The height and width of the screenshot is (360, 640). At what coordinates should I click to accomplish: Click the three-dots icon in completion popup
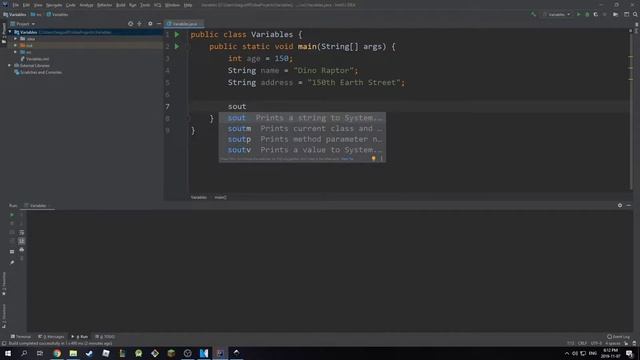click(382, 158)
